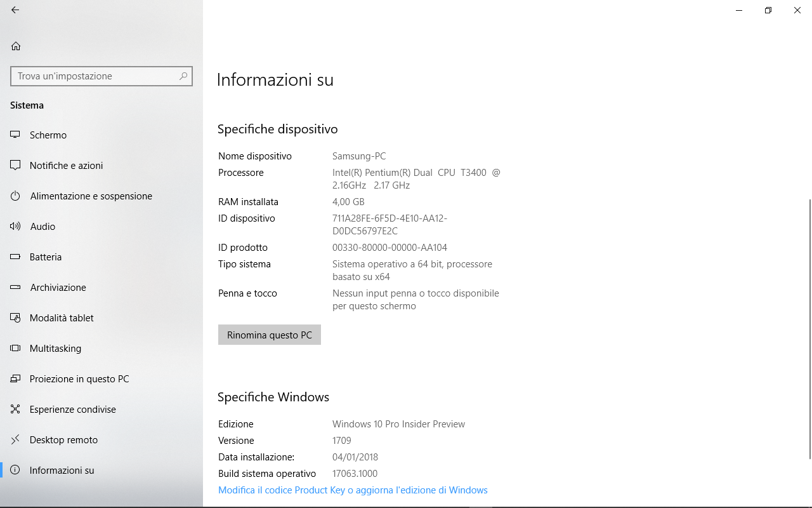Screen dimensions: 812x508
Task: Open the Archiviazione page
Action: [x=101, y=287]
